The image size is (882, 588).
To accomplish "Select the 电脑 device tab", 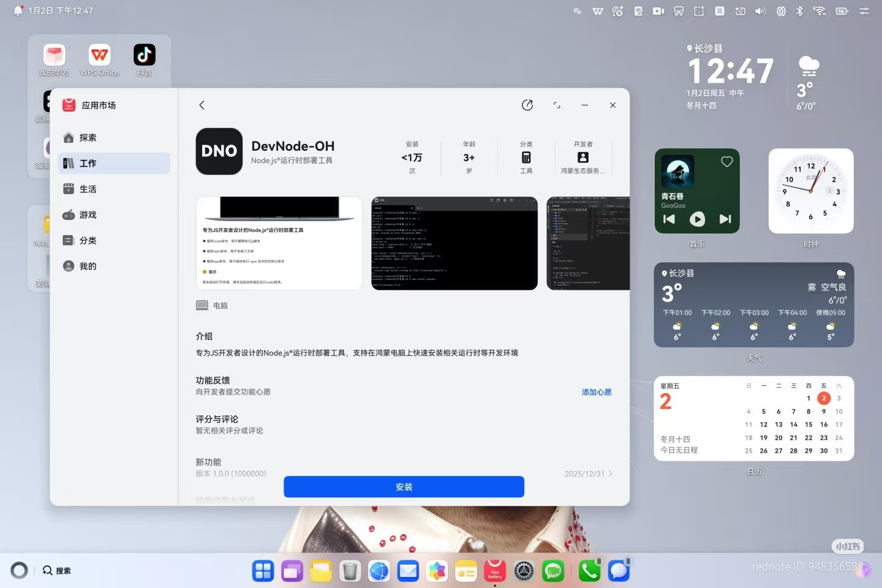I will coord(212,306).
